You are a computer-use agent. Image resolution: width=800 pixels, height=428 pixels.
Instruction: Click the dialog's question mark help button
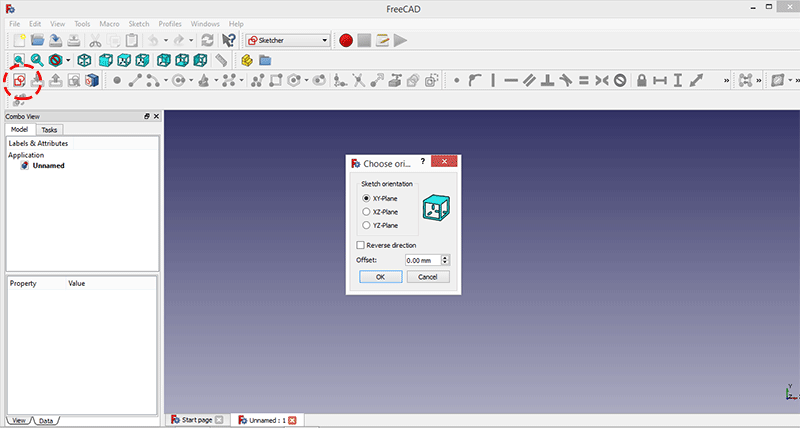click(x=422, y=162)
